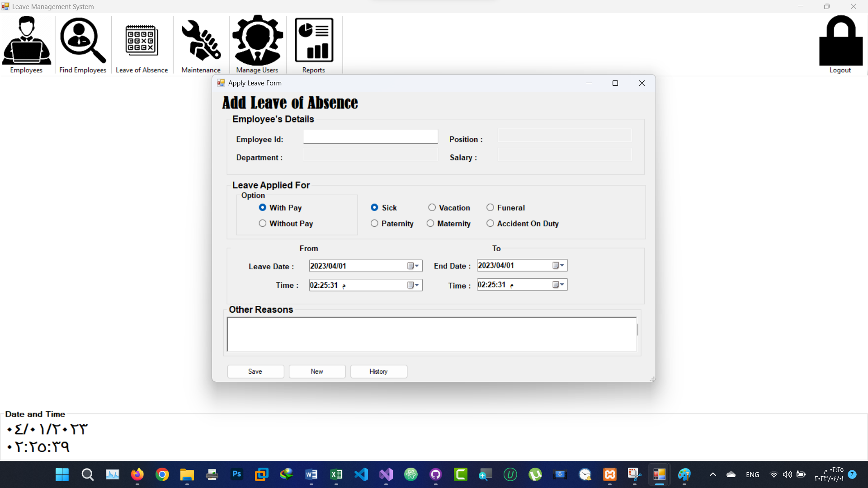The height and width of the screenshot is (488, 868).
Task: Open the Apply Leave Form system menu icon
Action: coord(221,83)
